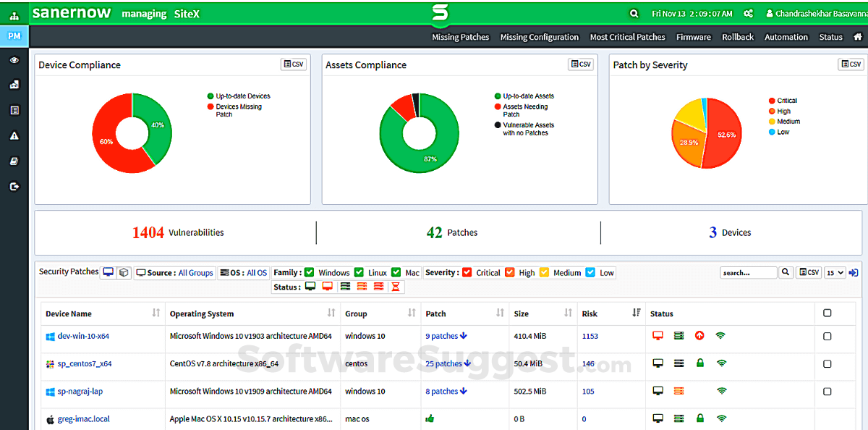Open the Automation menu item
The height and width of the screenshot is (430, 868).
(x=786, y=36)
